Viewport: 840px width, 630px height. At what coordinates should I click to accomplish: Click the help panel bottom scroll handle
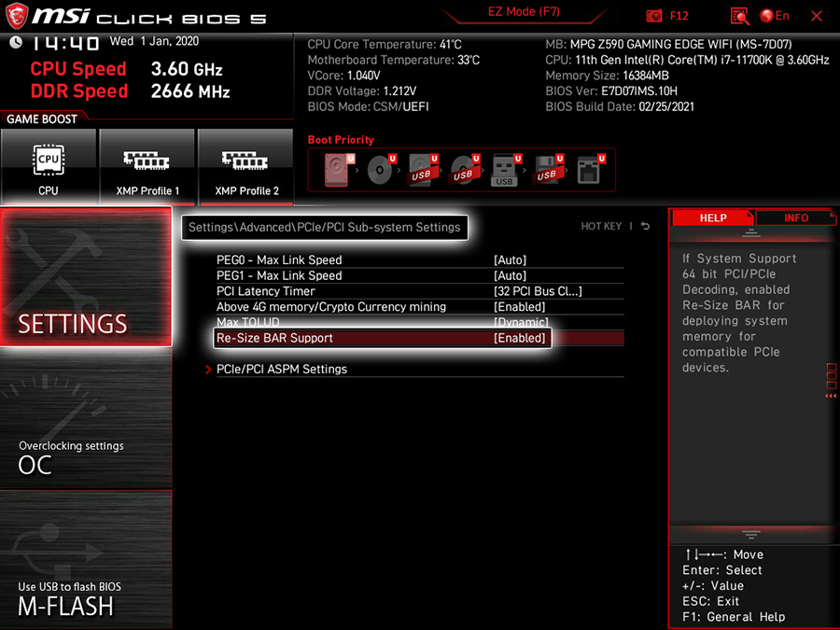pyautogui.click(x=751, y=535)
